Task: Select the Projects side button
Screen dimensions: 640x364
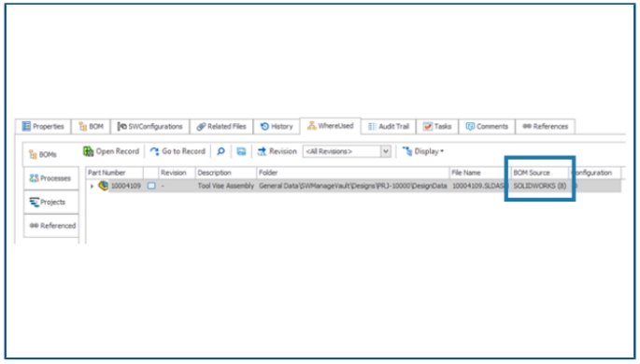Action: point(51,202)
